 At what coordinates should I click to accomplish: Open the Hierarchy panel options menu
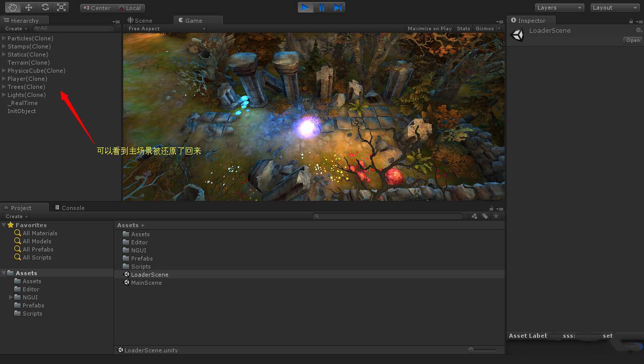pos(116,22)
